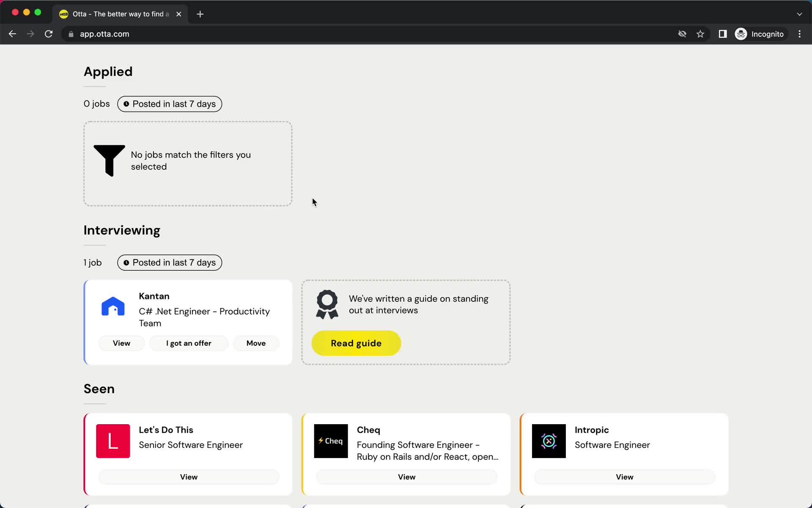Click View for Cheq Founding Software Engineer job
Image resolution: width=812 pixels, height=508 pixels.
click(x=407, y=477)
